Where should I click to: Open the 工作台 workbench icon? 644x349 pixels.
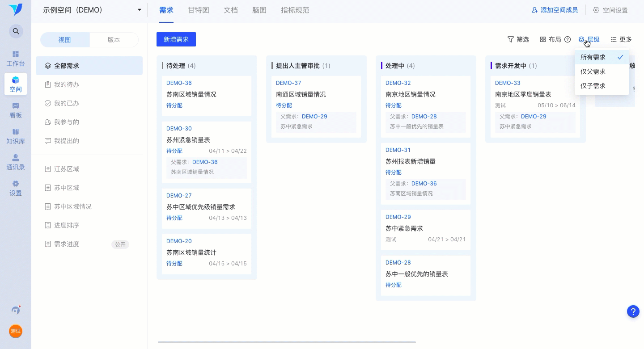pos(16,58)
